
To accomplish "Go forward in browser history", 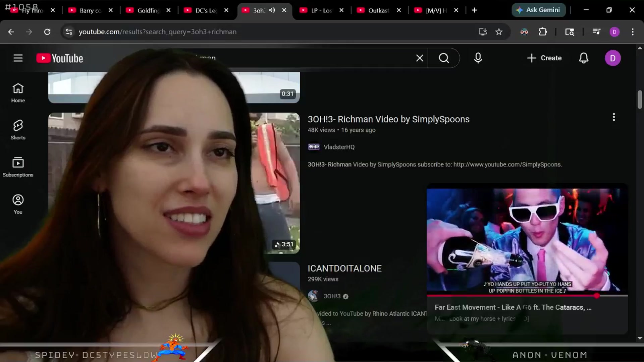I will click(x=29, y=32).
